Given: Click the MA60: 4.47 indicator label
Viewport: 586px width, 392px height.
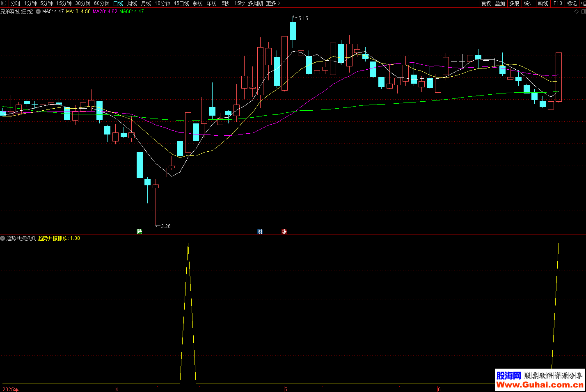Looking at the screenshot, I should pyautogui.click(x=132, y=11).
